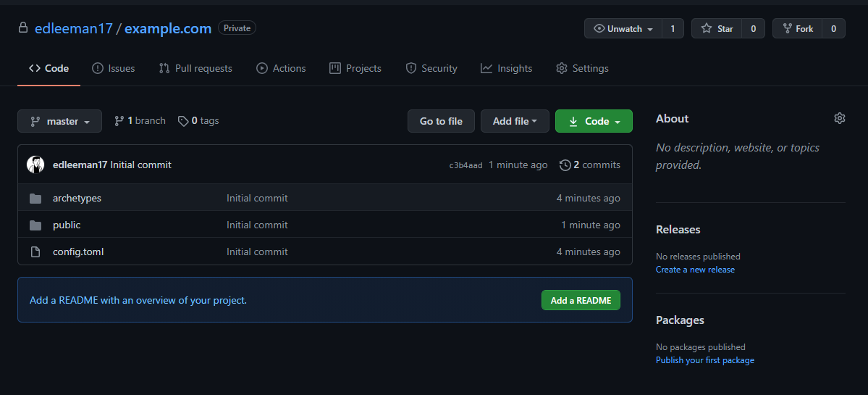This screenshot has height=395, width=868.
Task: Click the Create a new release link
Action: click(695, 270)
